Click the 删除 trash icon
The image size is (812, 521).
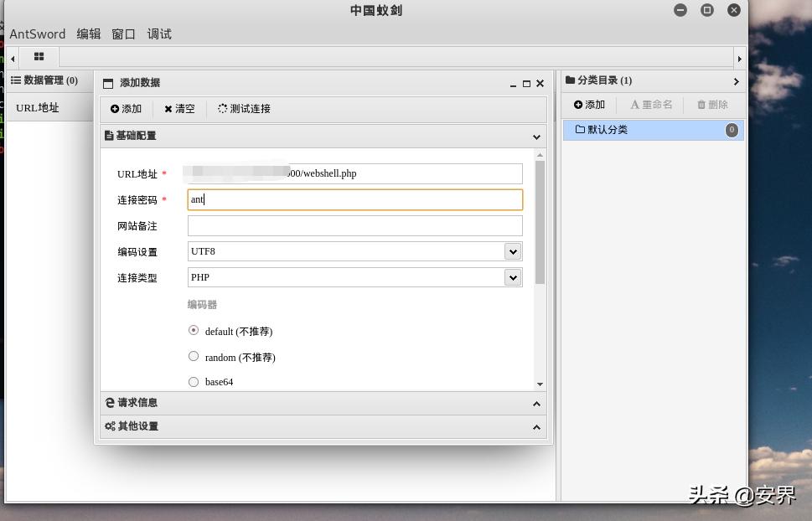click(704, 104)
